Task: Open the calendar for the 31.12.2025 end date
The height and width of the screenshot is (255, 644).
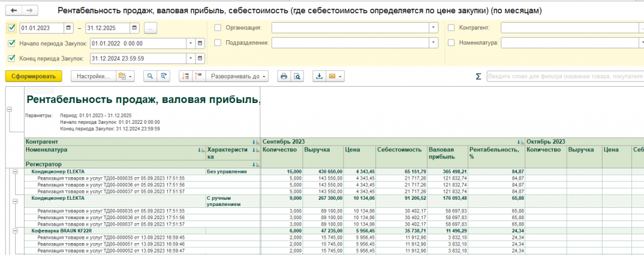Action: [x=135, y=28]
